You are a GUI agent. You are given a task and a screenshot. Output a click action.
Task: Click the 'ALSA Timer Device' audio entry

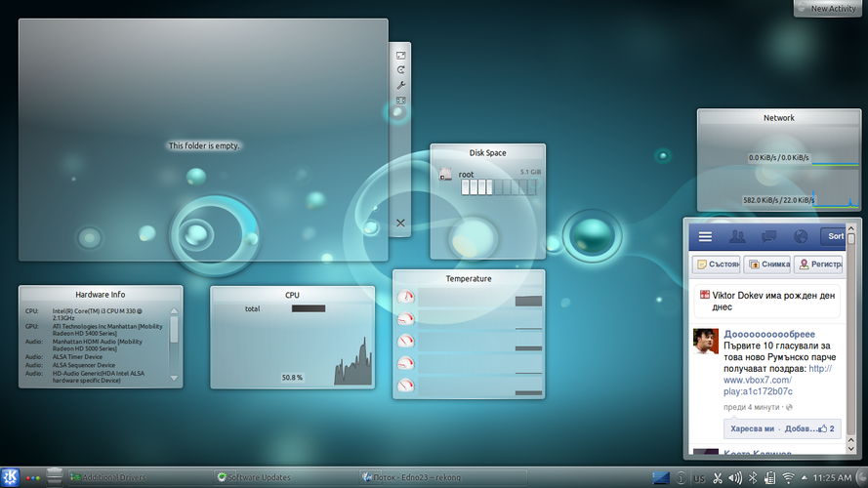77,357
